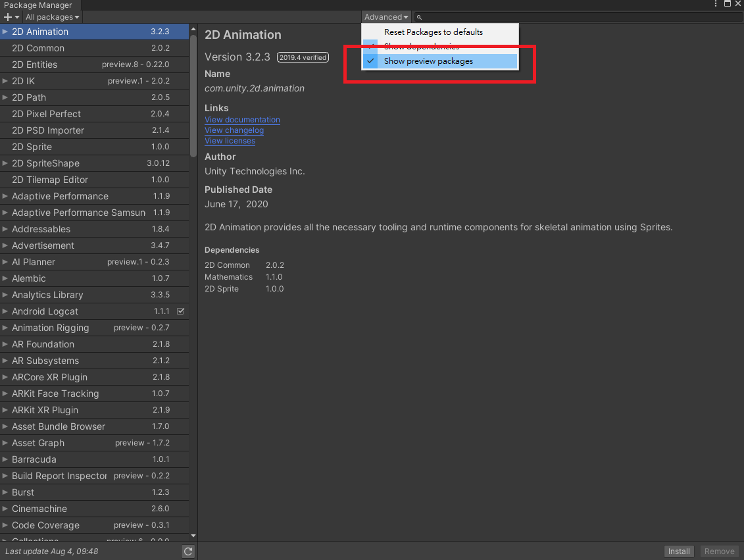Image resolution: width=744 pixels, height=560 pixels.
Task: Select the Code Coverage package
Action: [95, 525]
